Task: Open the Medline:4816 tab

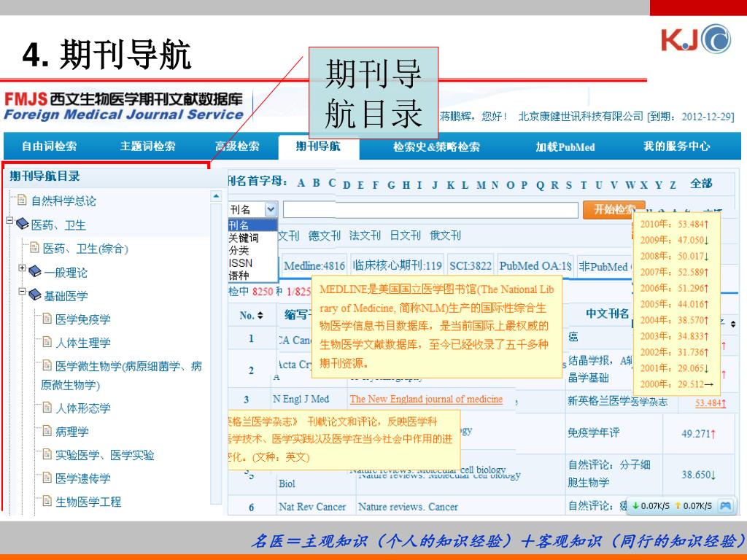Action: 314,265
